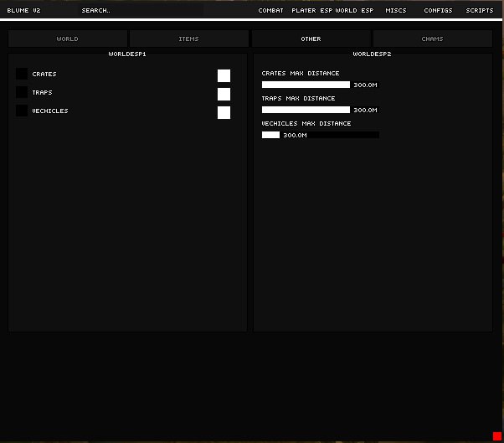Open the Crates color swatch
This screenshot has height=443, width=504.
pos(224,75)
